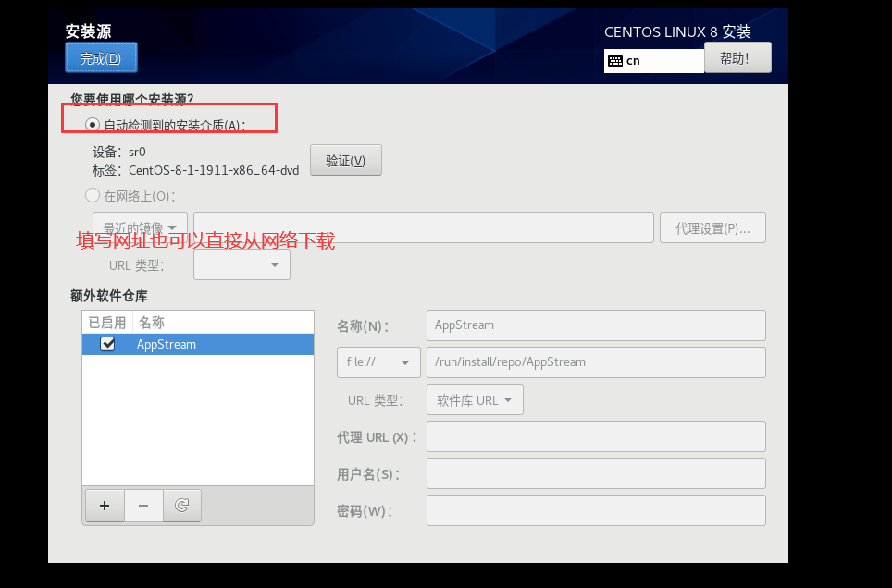
Task: Click the 额外软件仓库 section heading
Action: tap(109, 296)
